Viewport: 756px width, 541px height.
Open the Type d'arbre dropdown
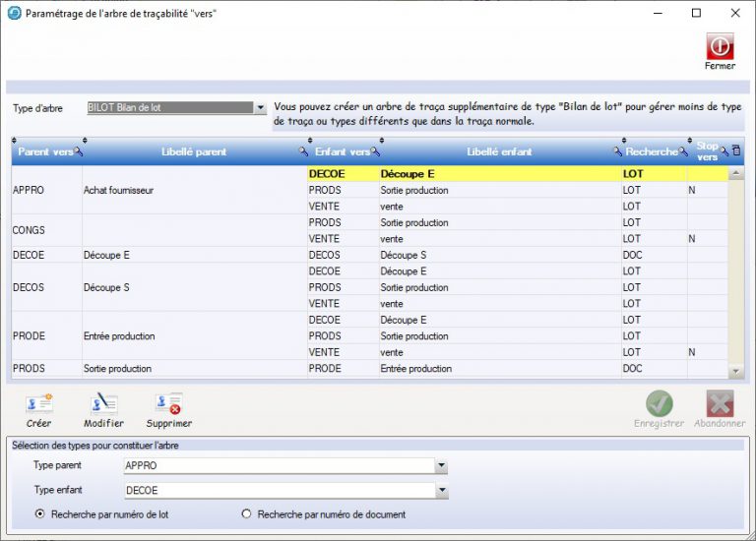click(261, 108)
